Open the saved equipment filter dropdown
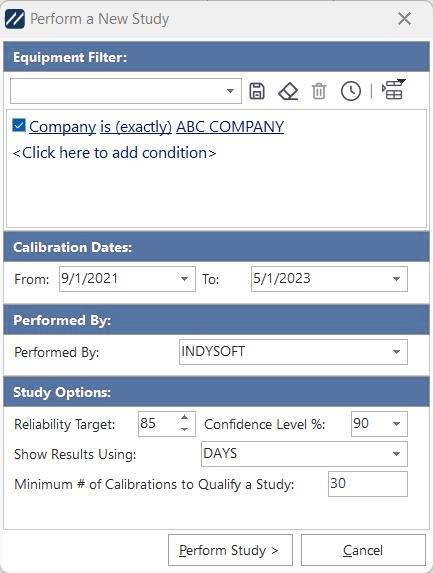Image resolution: width=433 pixels, height=573 pixels. (230, 91)
